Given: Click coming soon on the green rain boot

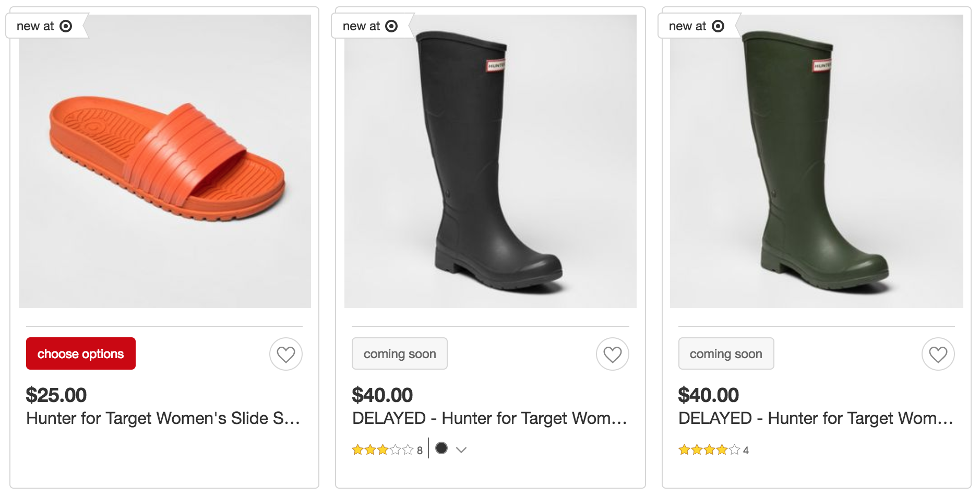Looking at the screenshot, I should click(726, 353).
